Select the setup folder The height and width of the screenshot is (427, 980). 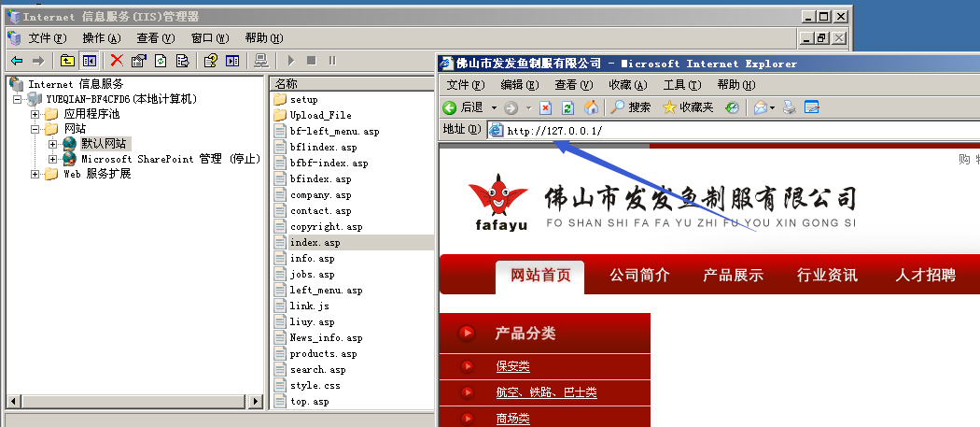(303, 100)
